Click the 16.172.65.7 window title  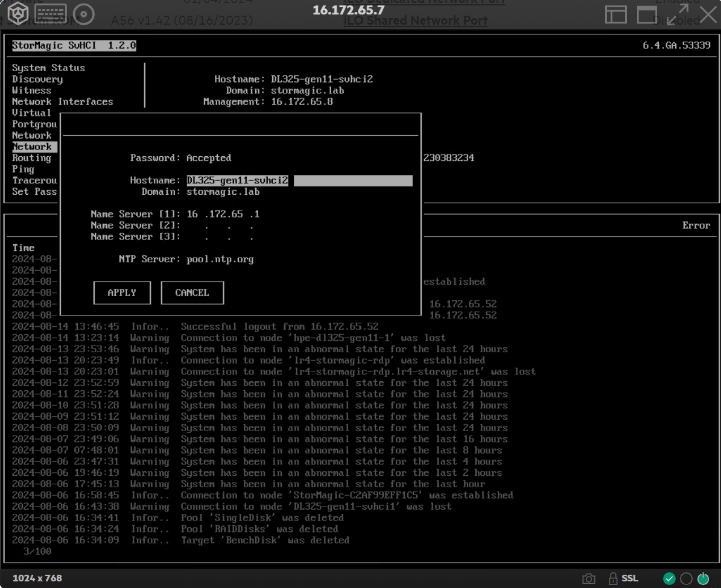click(349, 10)
